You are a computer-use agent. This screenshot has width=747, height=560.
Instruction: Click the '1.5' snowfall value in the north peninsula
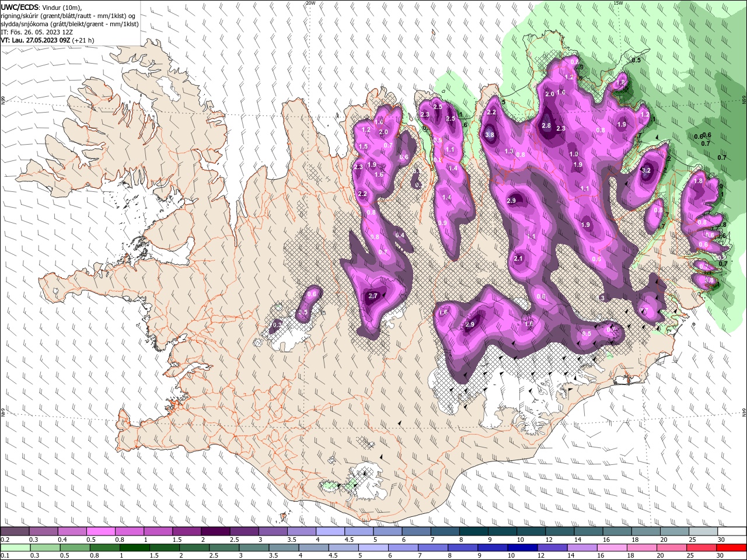pyautogui.click(x=364, y=146)
